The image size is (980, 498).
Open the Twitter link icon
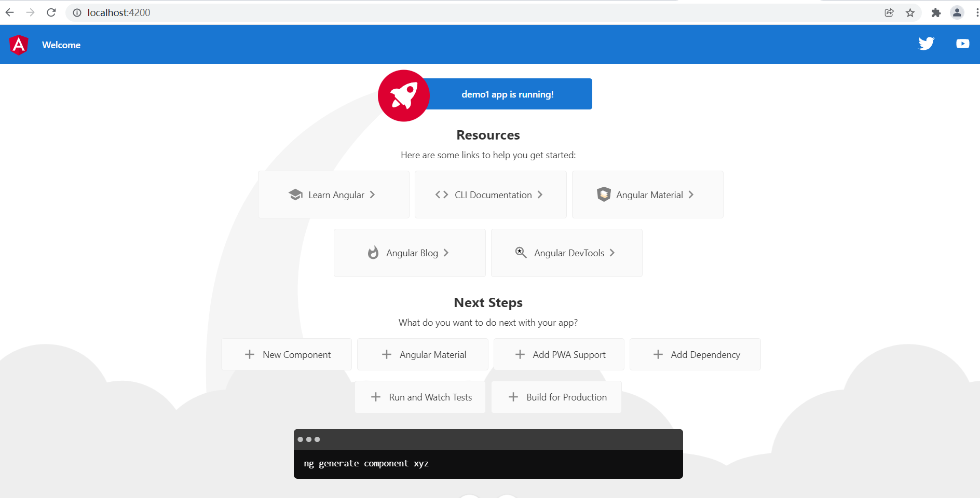click(x=926, y=44)
